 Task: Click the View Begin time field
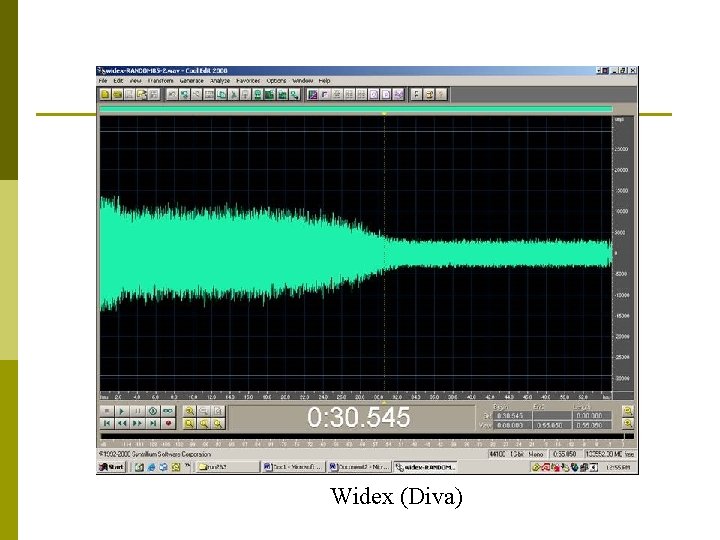(x=512, y=425)
